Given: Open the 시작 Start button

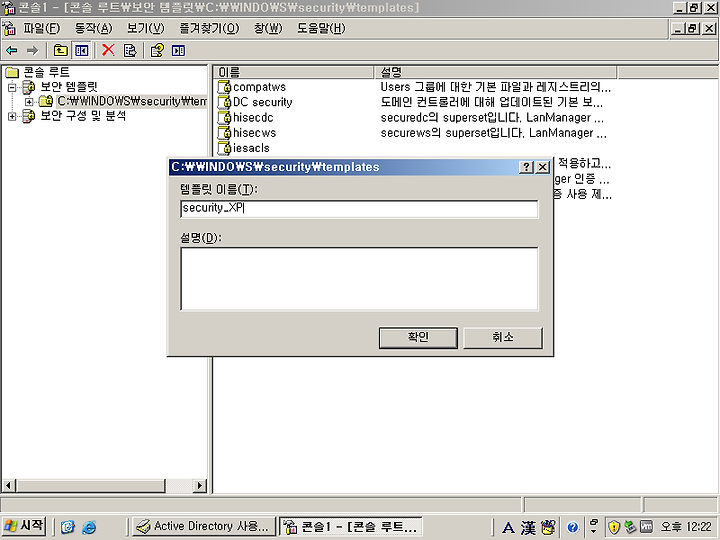Looking at the screenshot, I should [23, 526].
